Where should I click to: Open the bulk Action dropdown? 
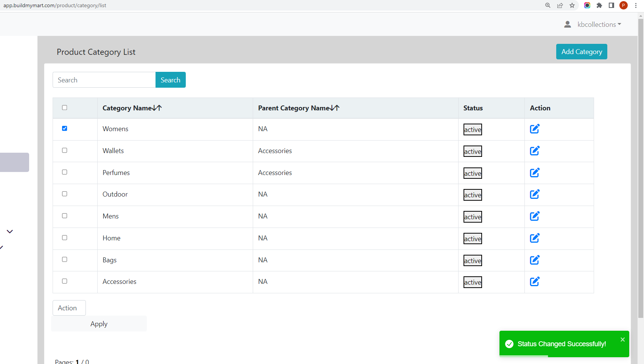point(69,308)
